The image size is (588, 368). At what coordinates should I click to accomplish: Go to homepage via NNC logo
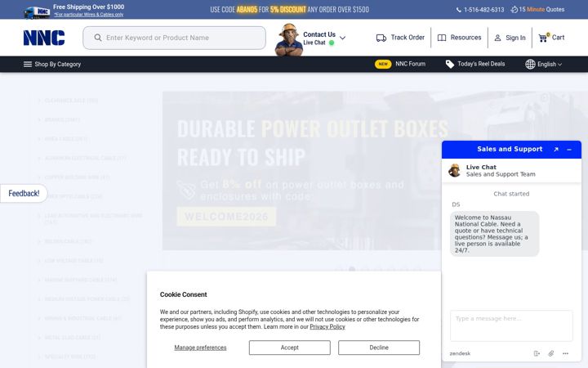click(x=44, y=38)
